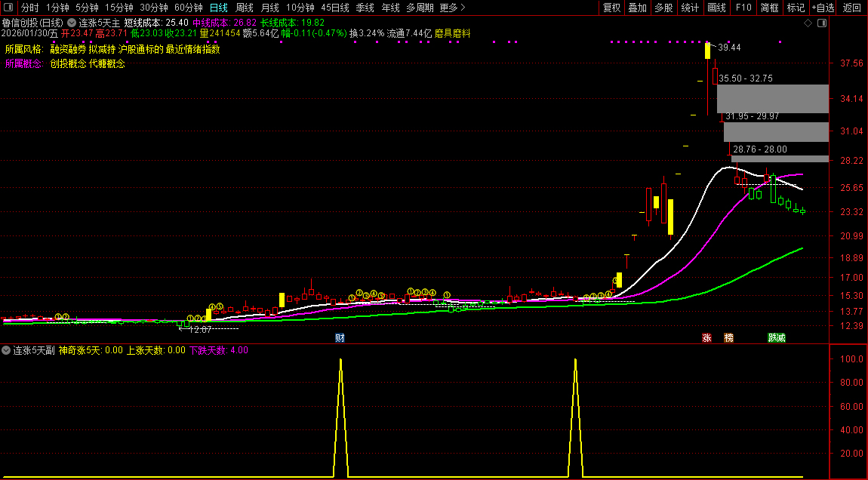Select the 15分钟 period tab

click(119, 8)
